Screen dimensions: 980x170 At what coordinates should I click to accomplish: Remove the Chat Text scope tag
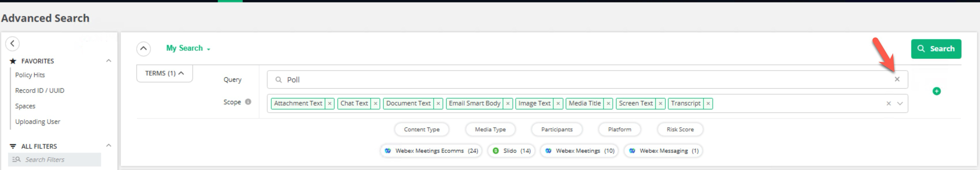click(376, 104)
